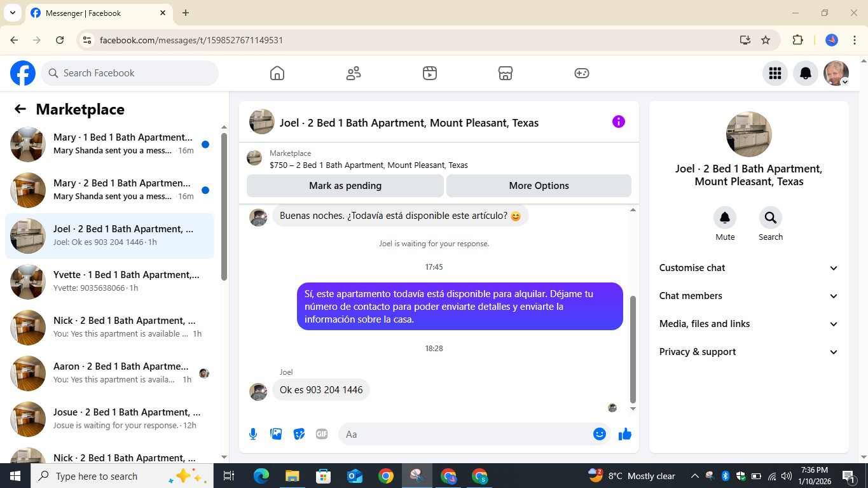868x488 pixels.
Task: Open Outlook from the taskbar
Action: [x=354, y=476]
